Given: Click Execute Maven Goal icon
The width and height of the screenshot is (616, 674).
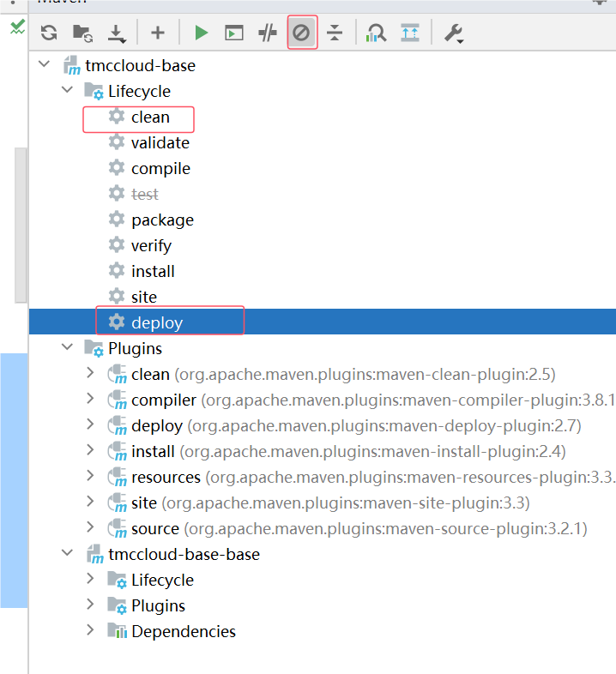Looking at the screenshot, I should coord(233,33).
